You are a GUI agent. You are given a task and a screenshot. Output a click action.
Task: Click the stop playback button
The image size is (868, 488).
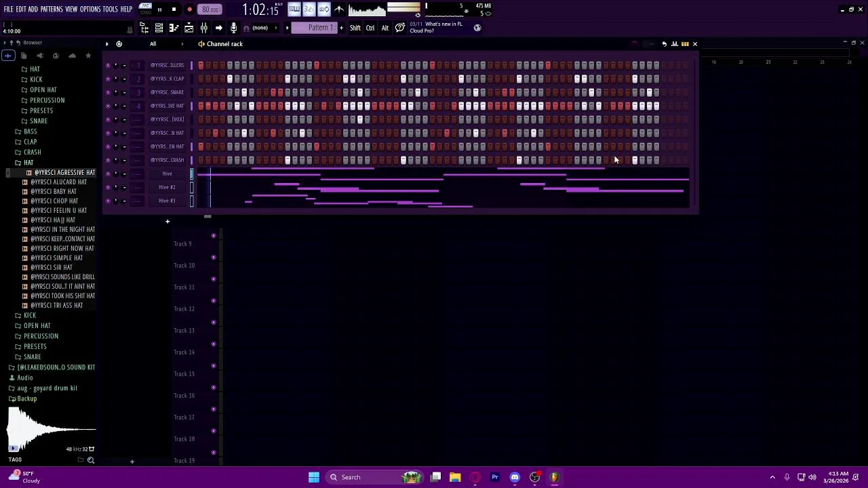tap(174, 9)
